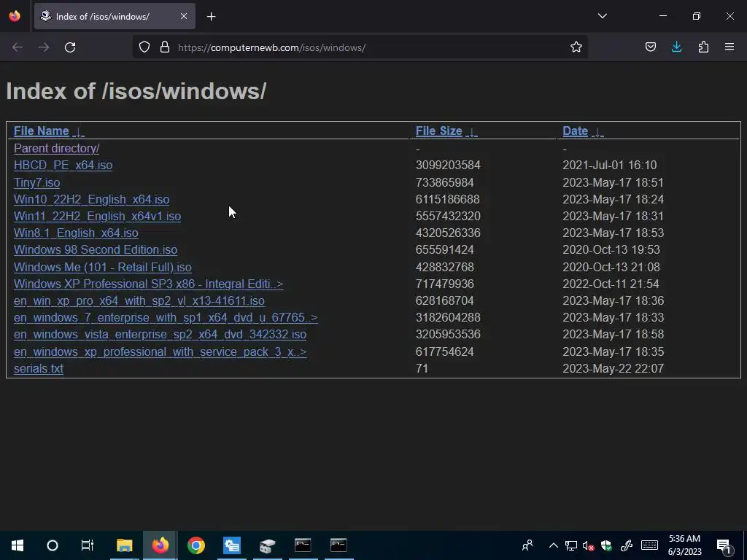Screen dimensions: 747x560
Task: Download en_win_xp_pro_x64_with_sp2_vl iso
Action: tap(139, 301)
